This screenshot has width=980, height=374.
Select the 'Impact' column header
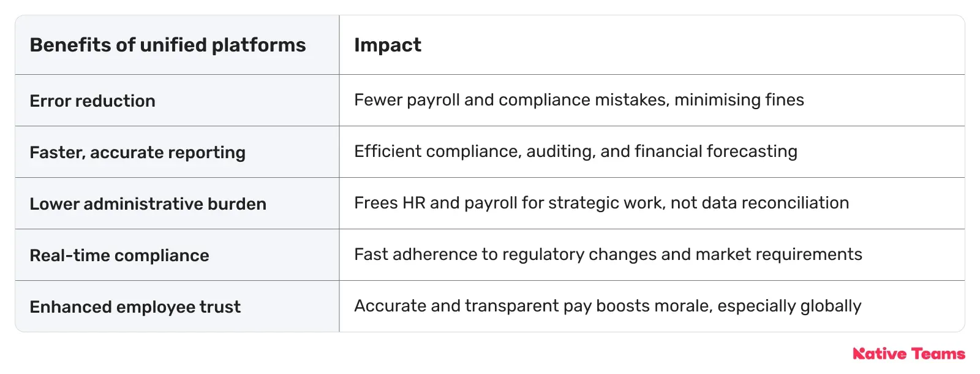(x=388, y=45)
